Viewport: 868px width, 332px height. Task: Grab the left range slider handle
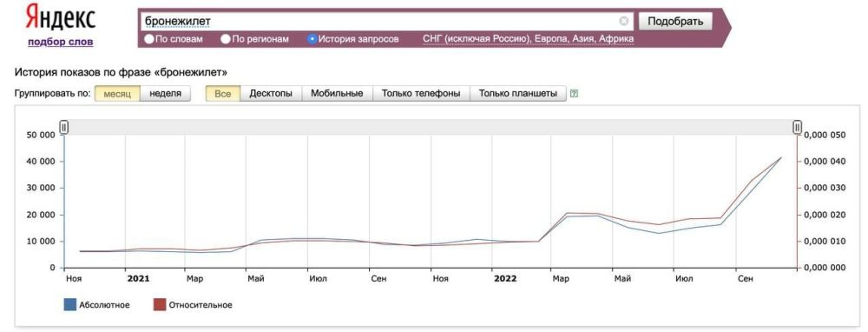64,128
